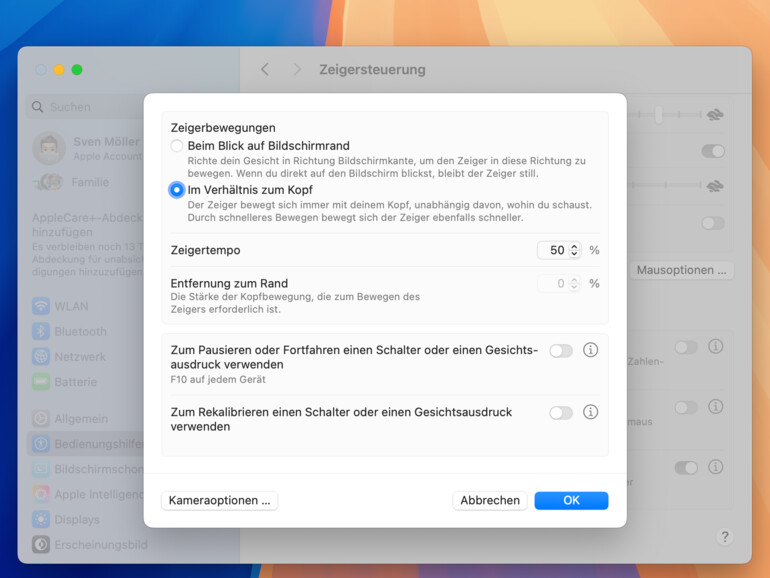Toggle the "Zum Pausieren oder Fortfahren" switch

point(561,351)
